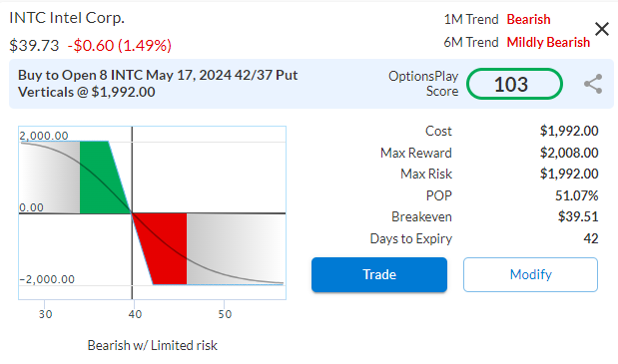The width and height of the screenshot is (618, 364).
Task: Click the Buy to Open strategy description
Action: click(x=158, y=84)
